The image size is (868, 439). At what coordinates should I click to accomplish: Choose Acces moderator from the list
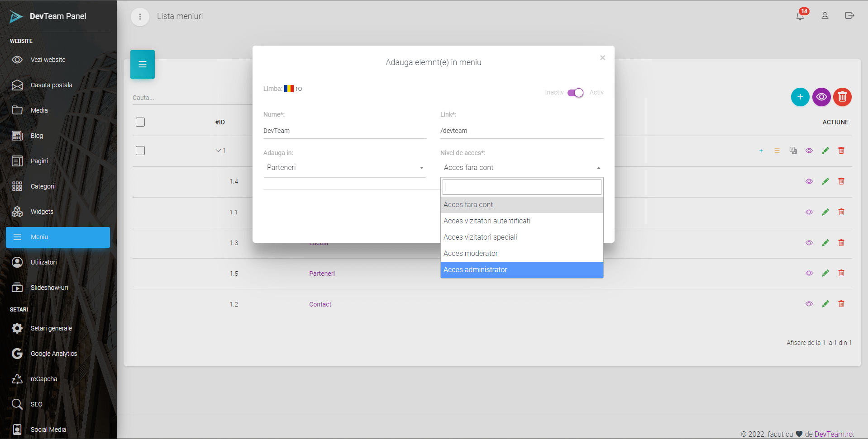point(521,254)
